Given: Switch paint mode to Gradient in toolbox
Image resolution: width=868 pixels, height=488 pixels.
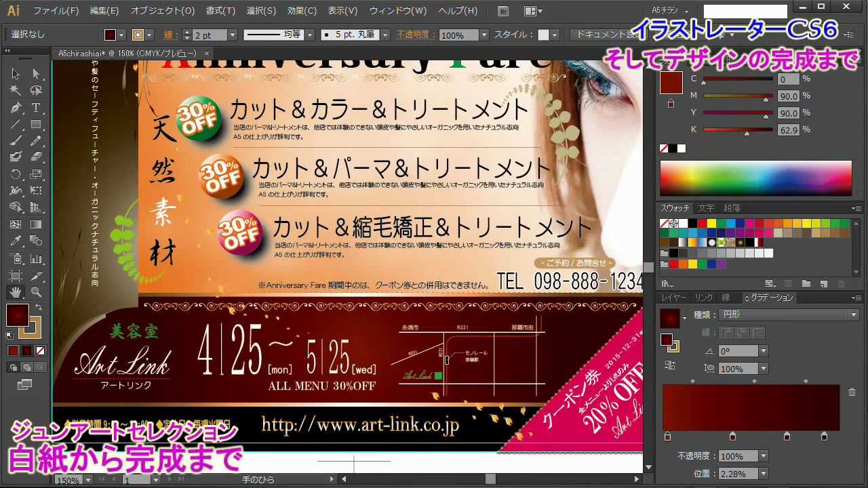Looking at the screenshot, I should [x=26, y=350].
